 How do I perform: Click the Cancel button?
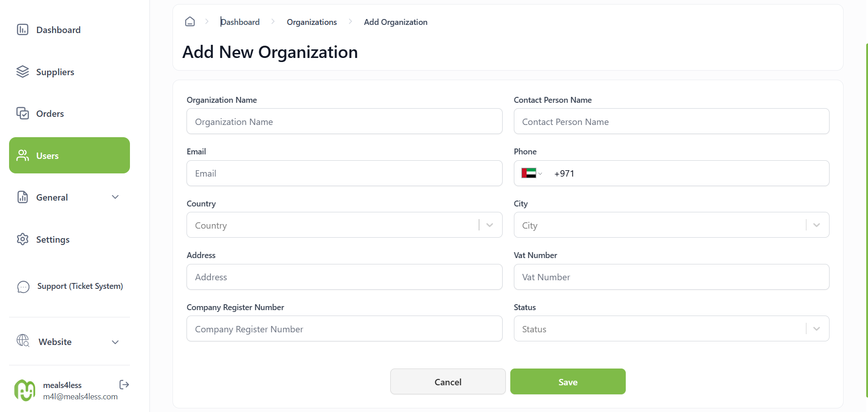[x=448, y=382]
